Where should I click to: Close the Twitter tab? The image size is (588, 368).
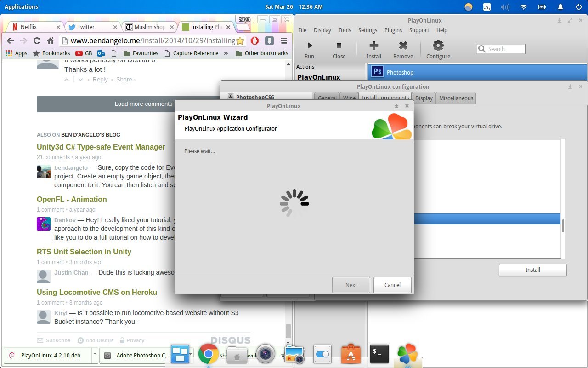pos(114,27)
